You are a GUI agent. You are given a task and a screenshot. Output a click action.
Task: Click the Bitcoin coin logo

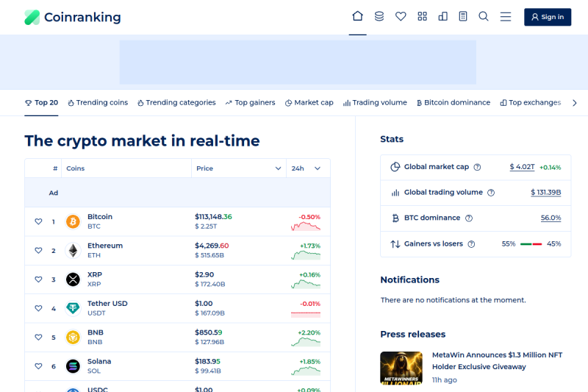tap(73, 221)
